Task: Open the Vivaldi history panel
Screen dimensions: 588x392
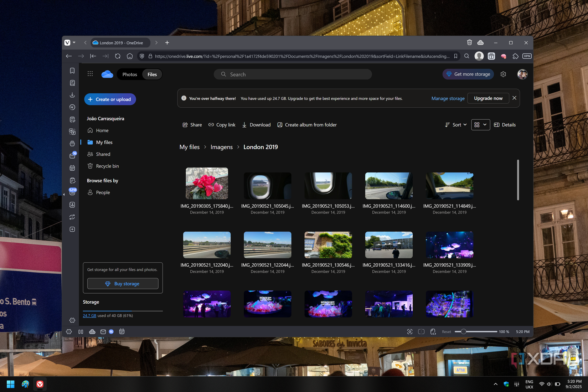Action: pos(72,107)
